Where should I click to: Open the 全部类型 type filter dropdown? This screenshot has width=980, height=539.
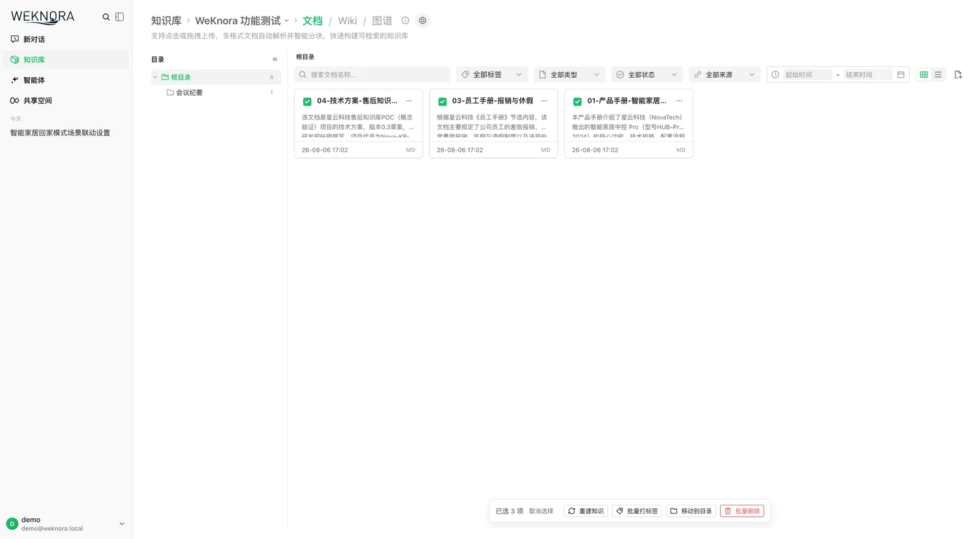(x=570, y=75)
